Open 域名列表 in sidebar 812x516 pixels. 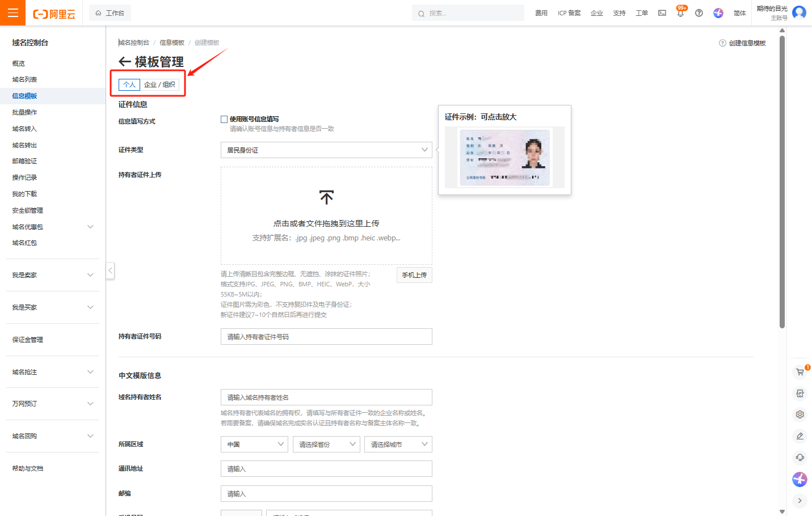tap(24, 79)
